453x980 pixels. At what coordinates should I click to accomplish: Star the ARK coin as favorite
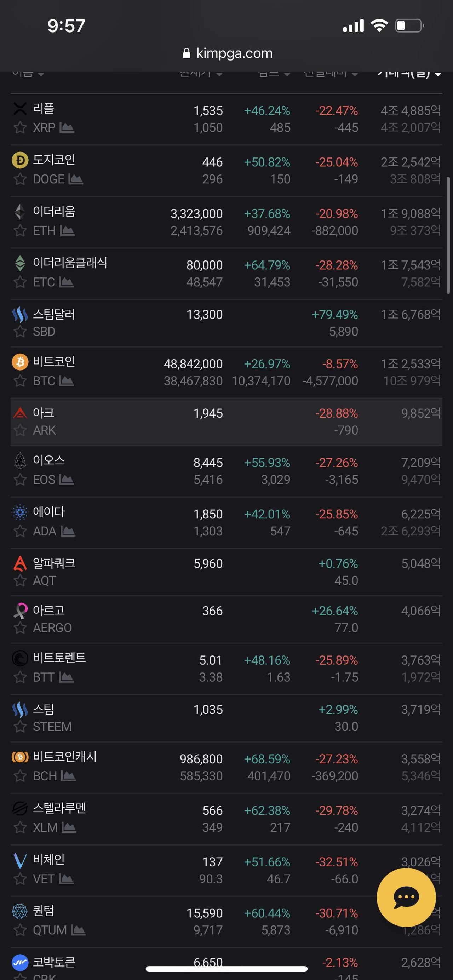click(x=20, y=430)
